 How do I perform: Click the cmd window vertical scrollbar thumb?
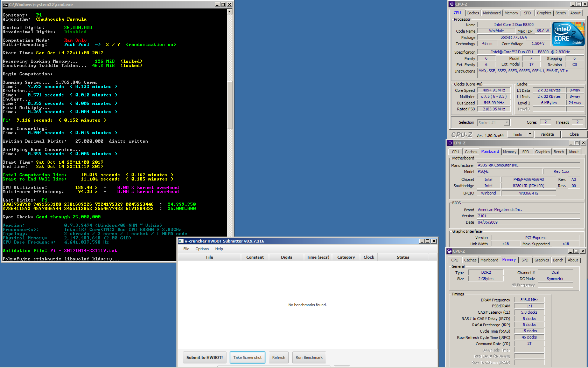230,105
